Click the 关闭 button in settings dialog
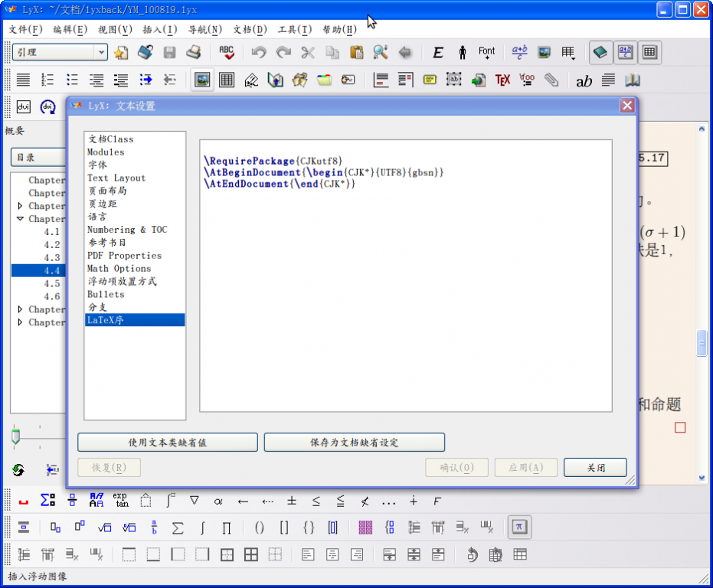Screen dimensions: 713x588 [595, 467]
